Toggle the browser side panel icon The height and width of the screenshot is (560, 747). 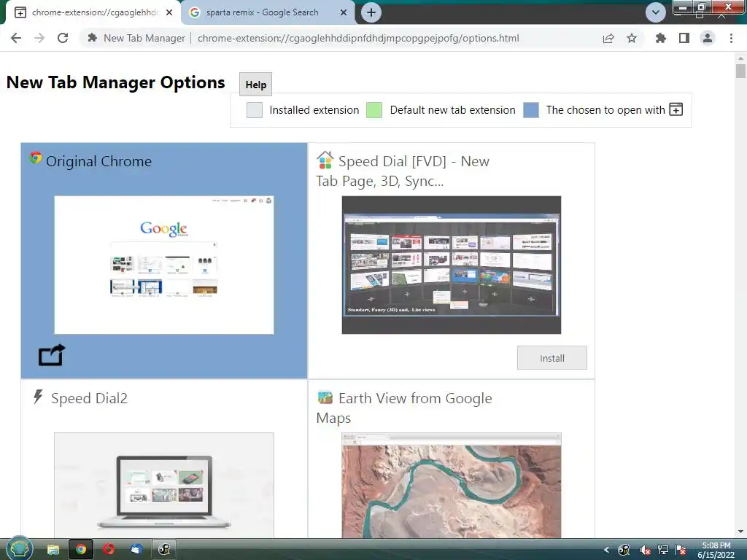tap(684, 38)
